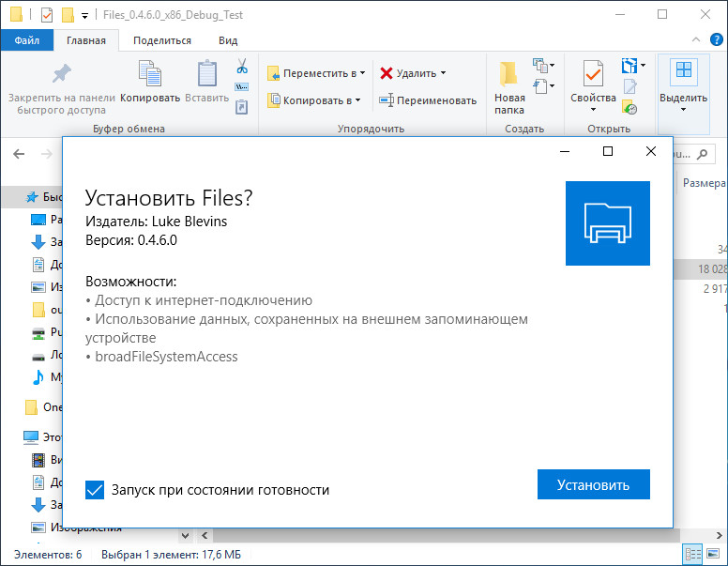This screenshot has height=566, width=728.
Task: Click the folder icon in the Explorer title bar
Action: (x=16, y=14)
